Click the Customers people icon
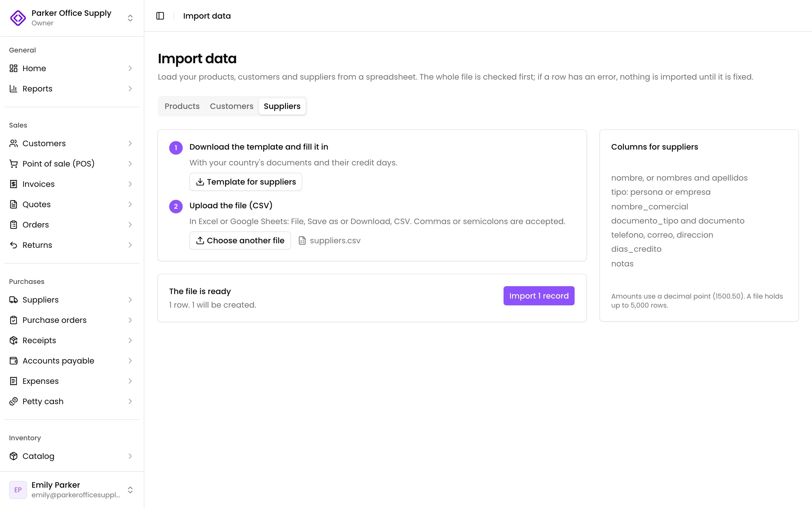 (x=14, y=143)
